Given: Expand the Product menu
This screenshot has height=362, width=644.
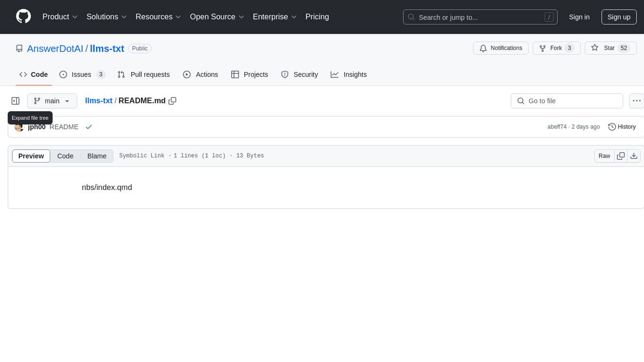Looking at the screenshot, I should click(x=60, y=17).
